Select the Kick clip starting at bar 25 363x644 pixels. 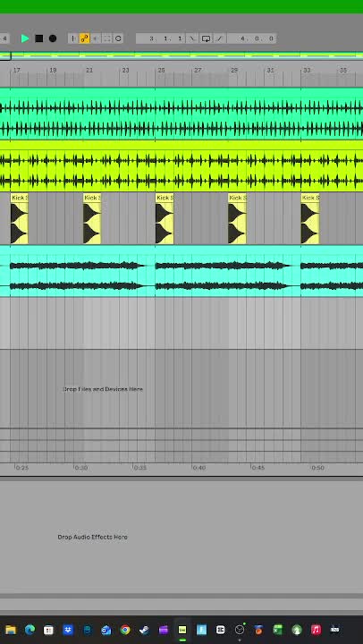click(165, 218)
